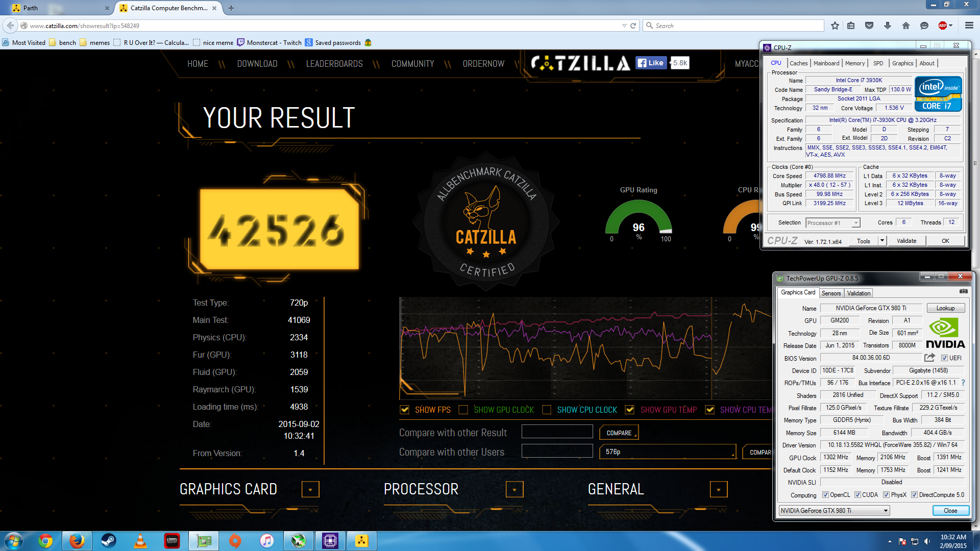Open Chrome from the taskbar
The image size is (980, 551).
[x=45, y=541]
